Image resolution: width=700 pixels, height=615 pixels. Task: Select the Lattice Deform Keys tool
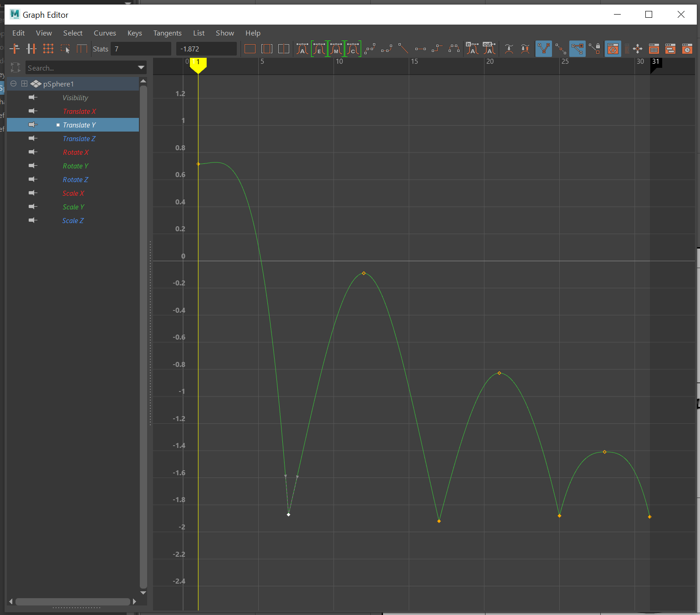[x=48, y=49]
